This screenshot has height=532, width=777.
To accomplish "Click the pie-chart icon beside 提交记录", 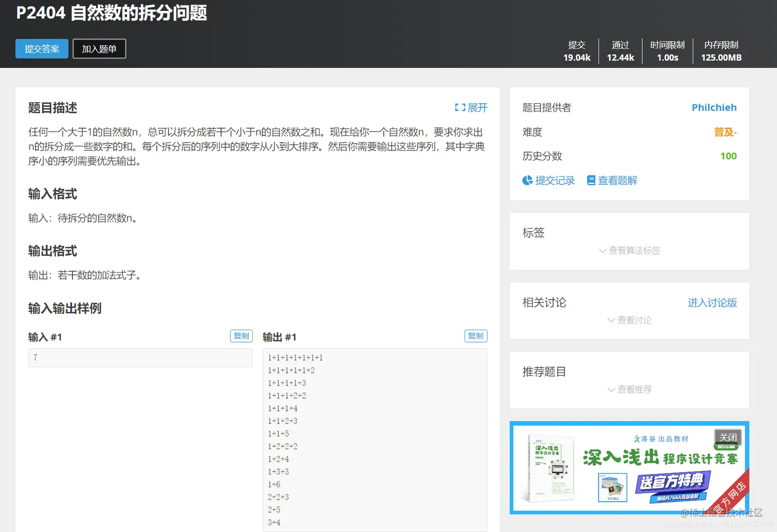I will tap(527, 180).
